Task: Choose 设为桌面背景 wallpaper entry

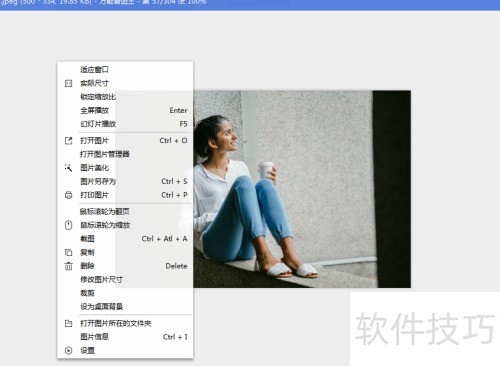Action: click(x=125, y=307)
